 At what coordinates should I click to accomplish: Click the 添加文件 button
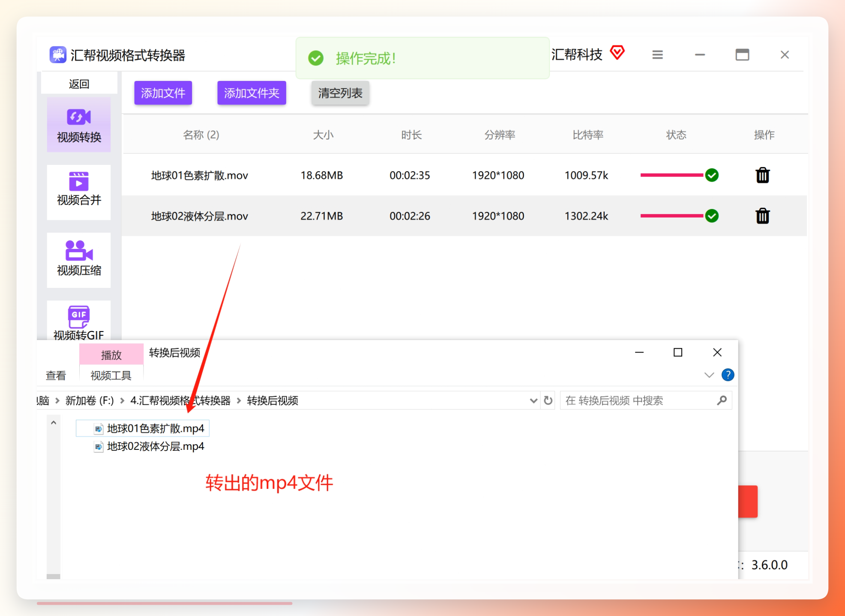[x=163, y=93]
